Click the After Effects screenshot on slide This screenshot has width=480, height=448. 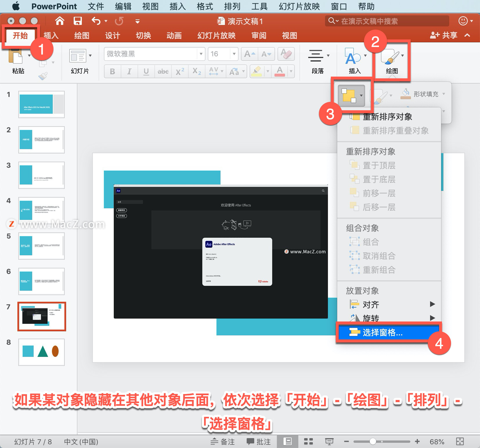tap(221, 251)
